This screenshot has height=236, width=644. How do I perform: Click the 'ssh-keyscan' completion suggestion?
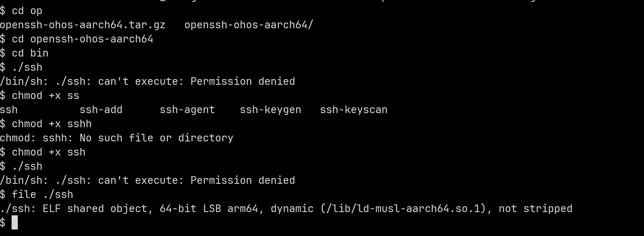pos(354,110)
